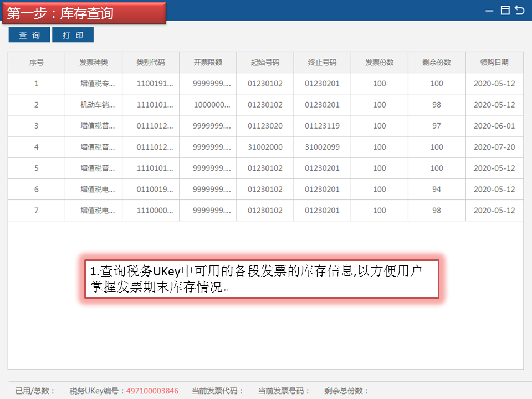This screenshot has width=532, height=399.
Task: Click remaining count 97
Action: click(x=437, y=126)
